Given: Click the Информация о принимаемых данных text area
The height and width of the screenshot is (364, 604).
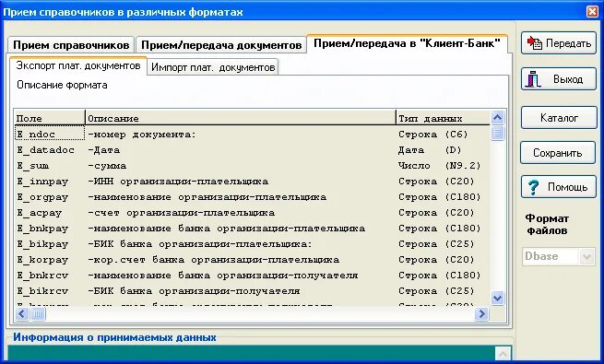Looking at the screenshot, I should pyautogui.click(x=251, y=353).
